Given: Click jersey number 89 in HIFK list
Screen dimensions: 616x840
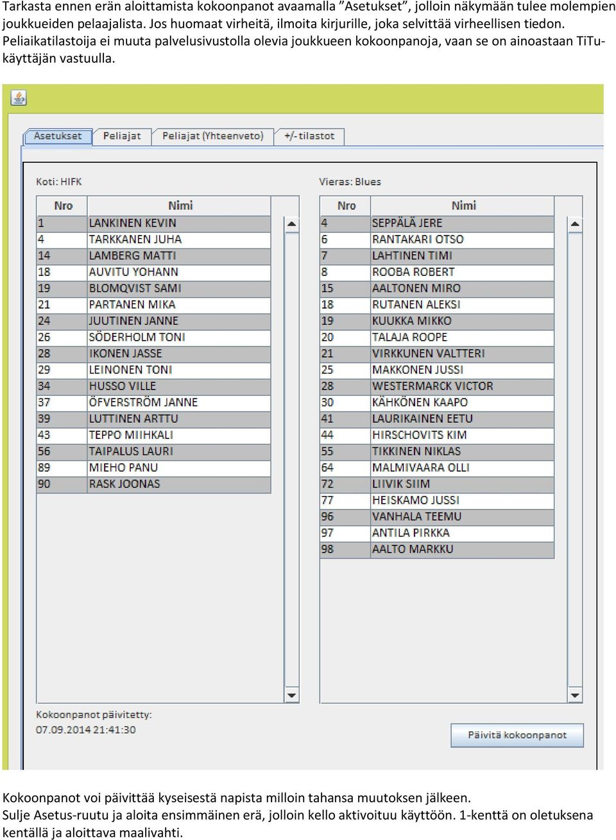Looking at the screenshot, I should [44, 468].
